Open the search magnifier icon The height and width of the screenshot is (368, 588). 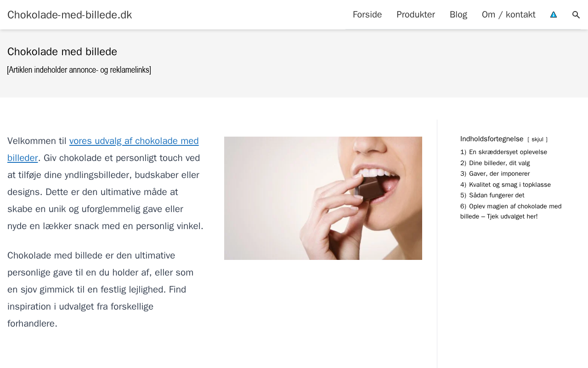click(x=576, y=15)
